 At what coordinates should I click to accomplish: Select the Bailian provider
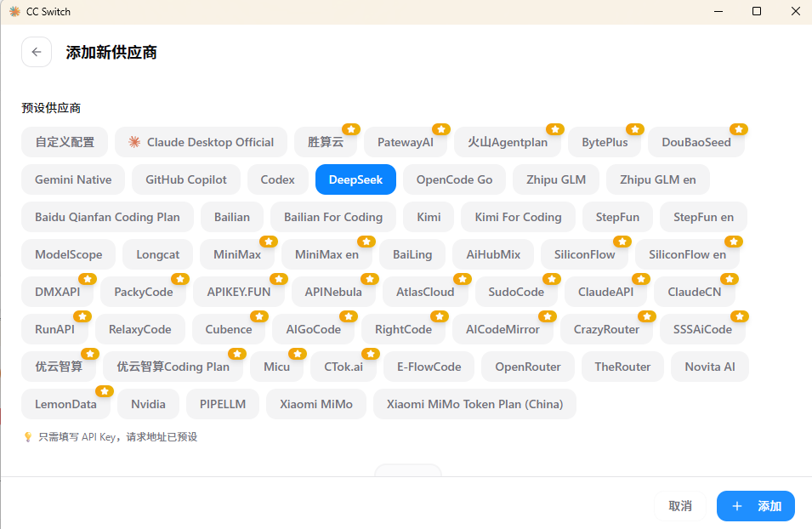click(x=231, y=217)
